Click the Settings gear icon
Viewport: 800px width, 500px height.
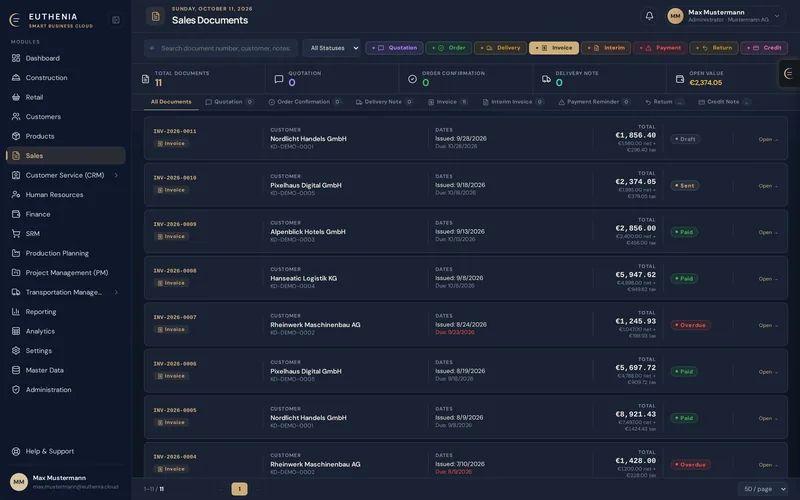point(16,351)
